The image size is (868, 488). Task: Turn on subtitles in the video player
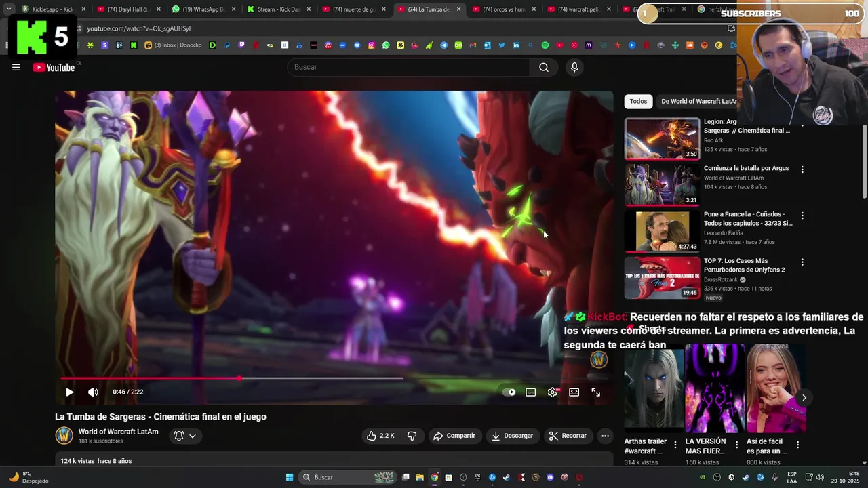531,392
